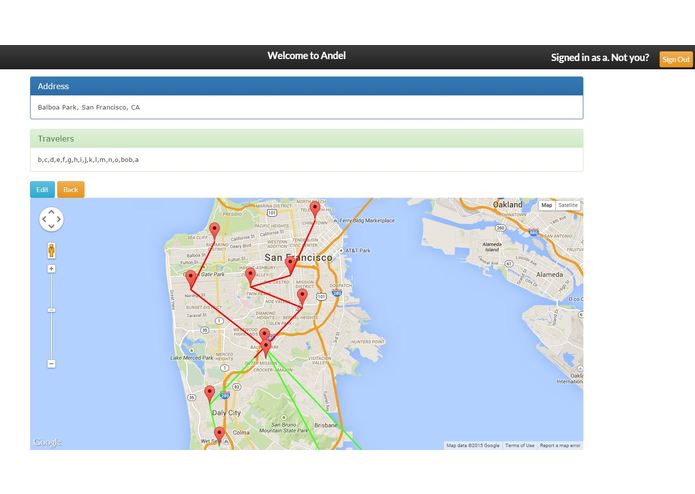
Task: Click the Welcome to Andel title
Action: tap(306, 56)
